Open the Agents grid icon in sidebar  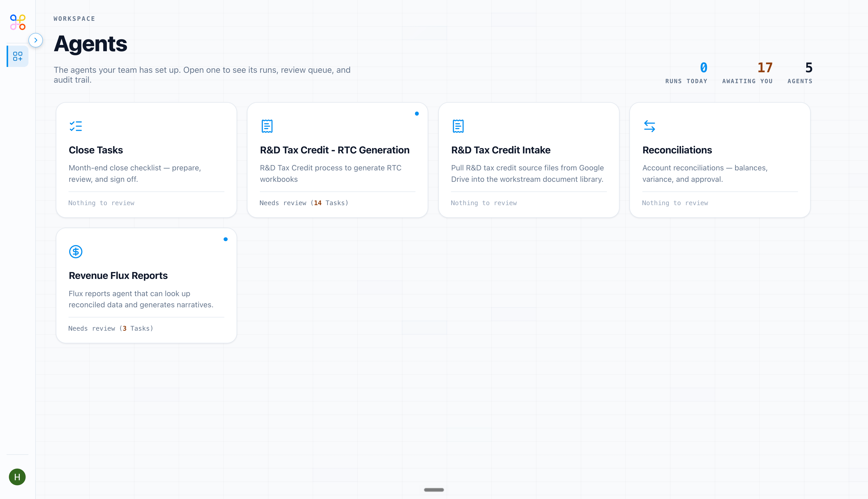coord(18,56)
